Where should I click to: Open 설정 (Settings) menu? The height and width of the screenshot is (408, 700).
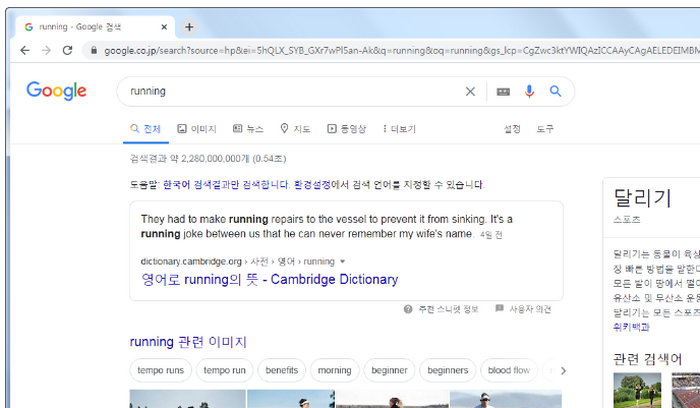pos(512,129)
